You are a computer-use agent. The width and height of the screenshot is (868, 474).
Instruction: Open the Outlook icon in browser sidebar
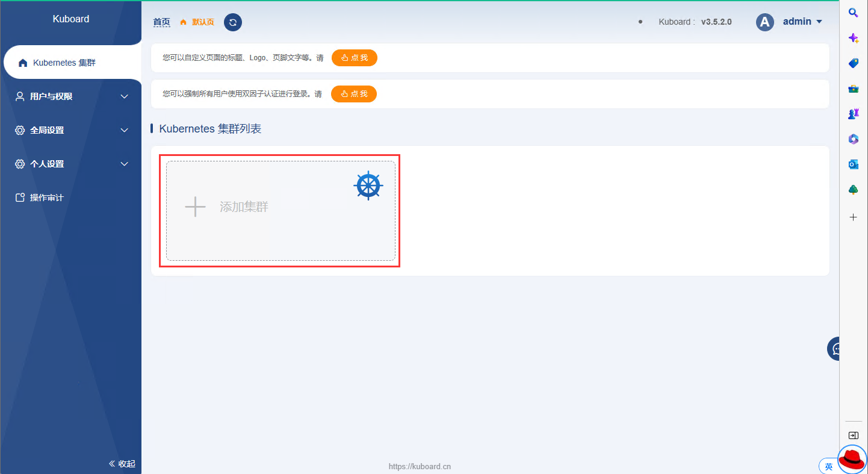coord(854,164)
